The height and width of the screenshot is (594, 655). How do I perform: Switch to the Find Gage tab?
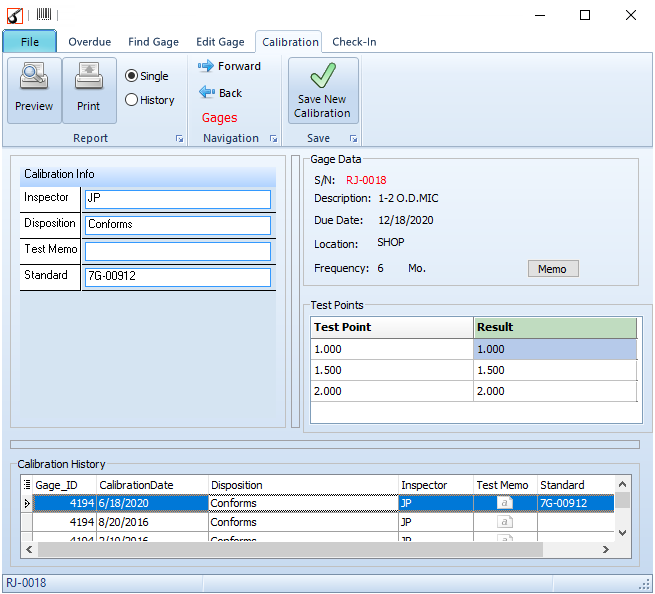coord(153,42)
